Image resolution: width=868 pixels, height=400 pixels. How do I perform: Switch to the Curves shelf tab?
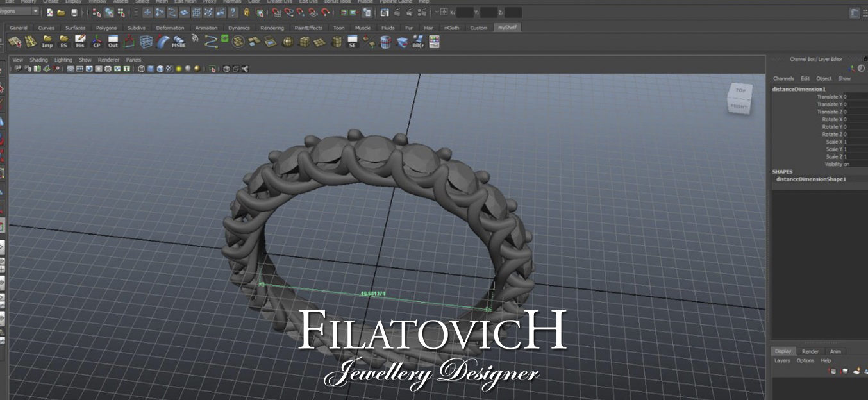[46, 28]
